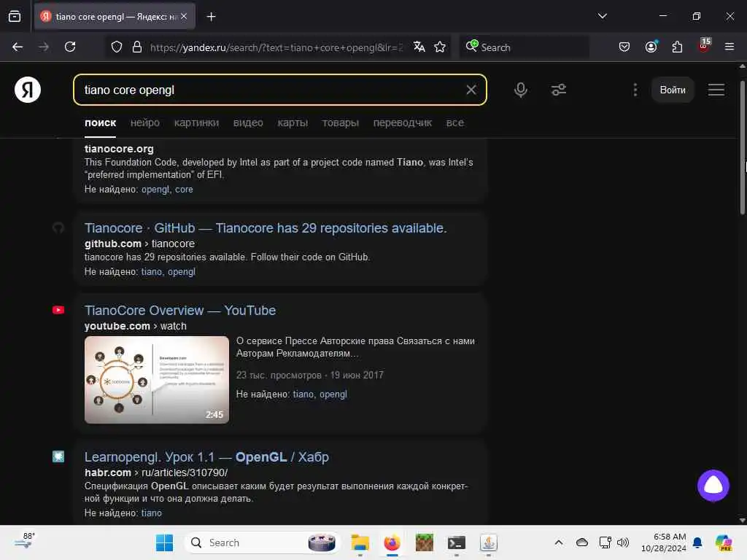
Task: Expand the list all tabs chevron
Action: 602,16
